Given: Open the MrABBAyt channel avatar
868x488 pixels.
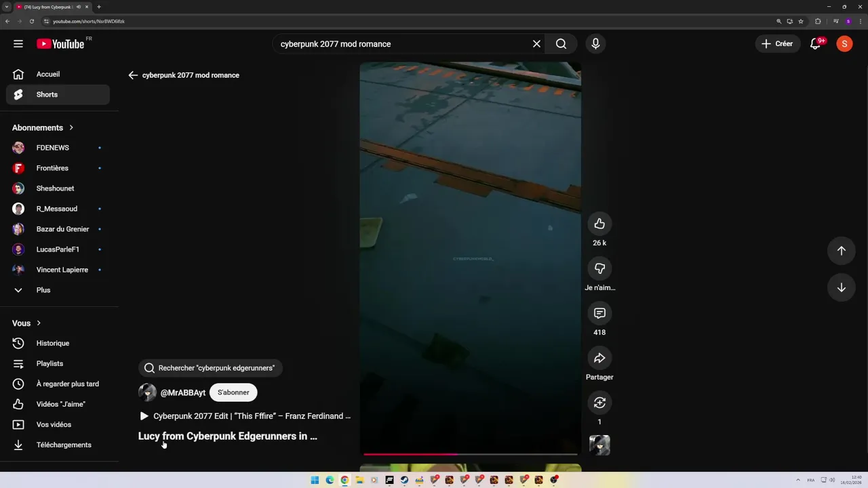Looking at the screenshot, I should 147,392.
